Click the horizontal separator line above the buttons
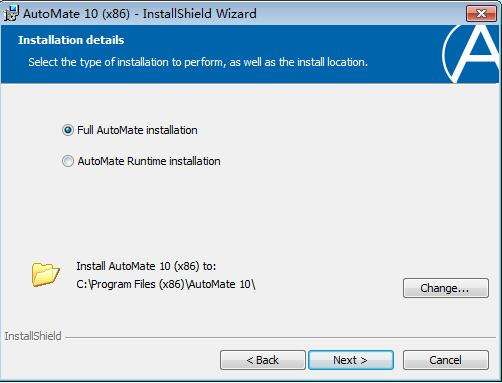 [x=281, y=337]
